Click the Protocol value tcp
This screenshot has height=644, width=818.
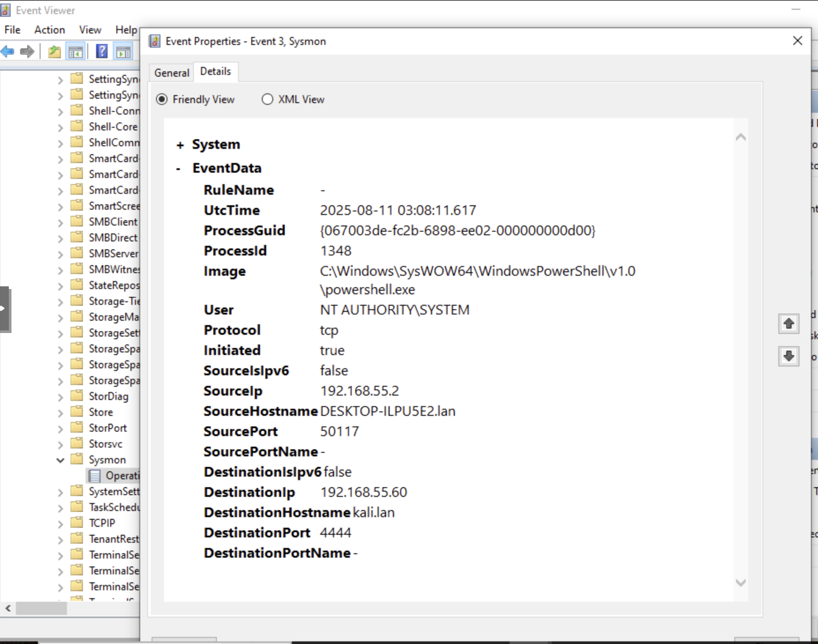329,330
